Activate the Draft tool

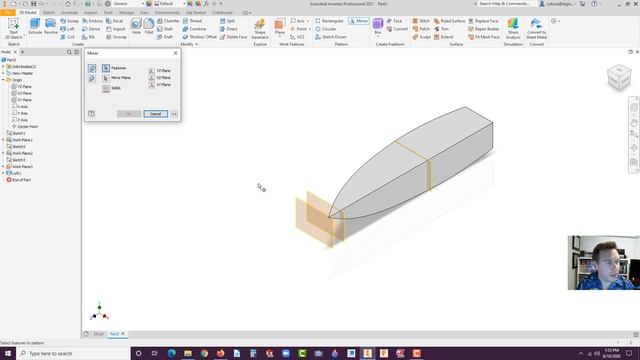click(165, 37)
